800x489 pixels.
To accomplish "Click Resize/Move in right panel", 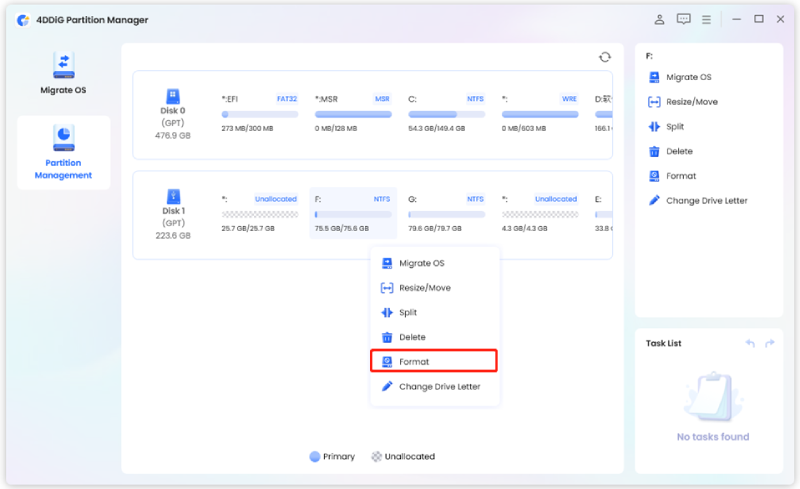I will point(692,102).
